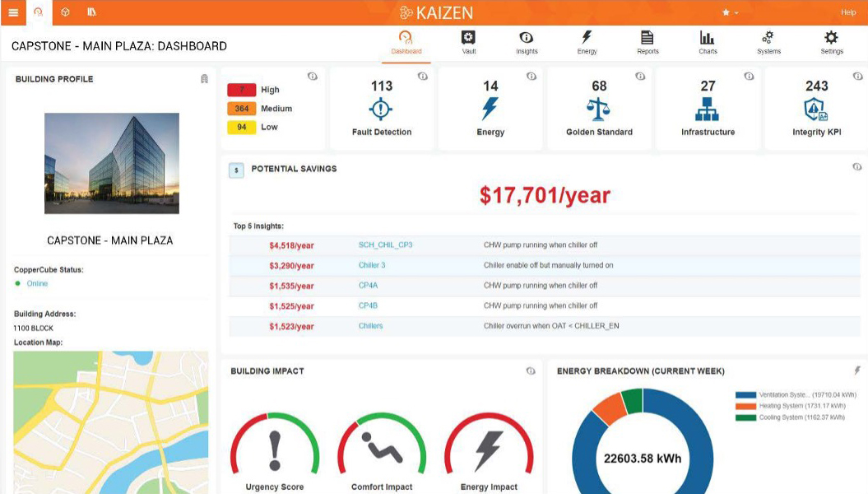Click the Online CopperCube status link
868x494 pixels.
click(37, 283)
